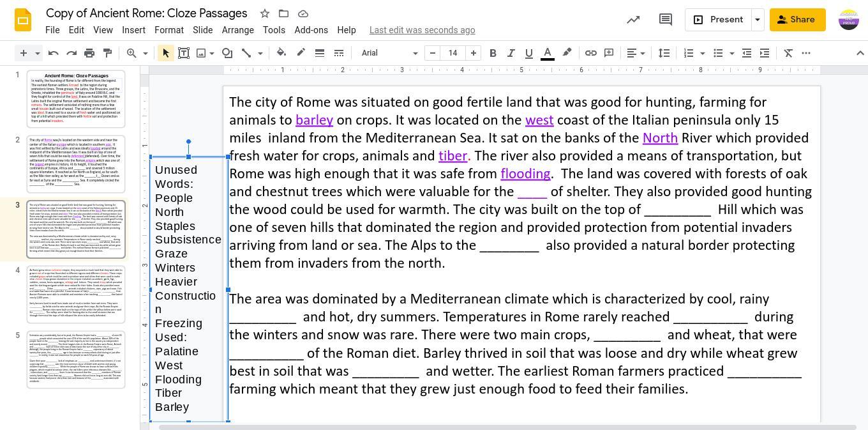Expand Line tool dropdown arrow
This screenshot has width=868, height=430.
260,53
